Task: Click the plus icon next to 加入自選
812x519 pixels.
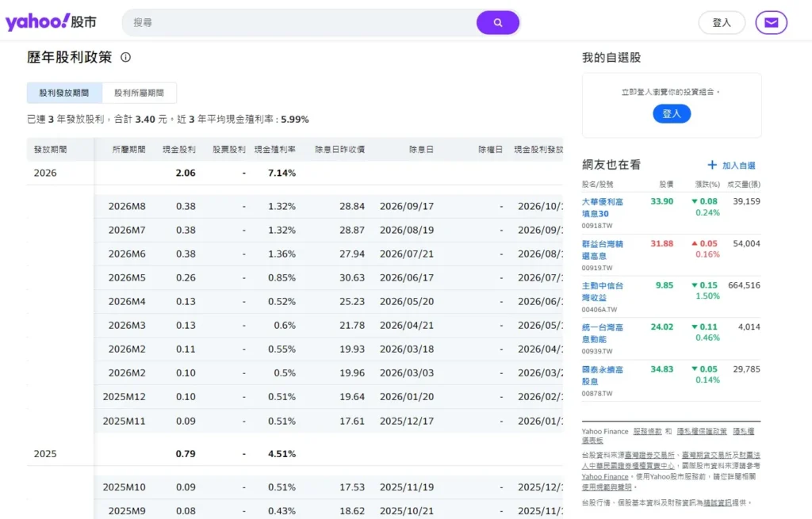Action: coord(712,165)
